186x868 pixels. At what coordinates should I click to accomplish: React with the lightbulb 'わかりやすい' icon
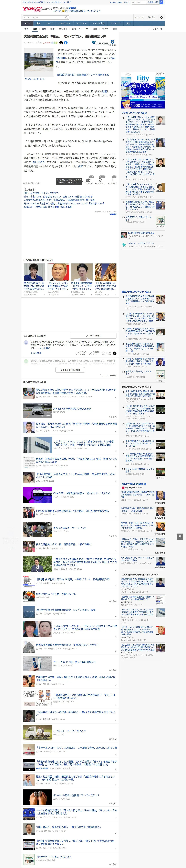(100, 180)
